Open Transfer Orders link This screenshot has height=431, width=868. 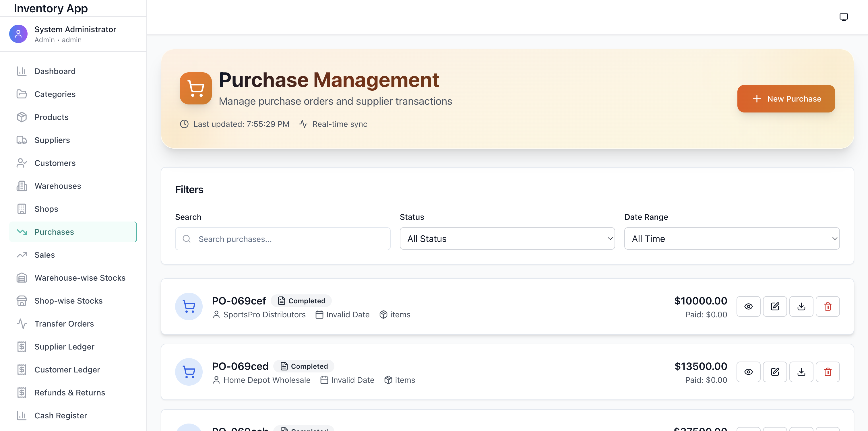(73, 323)
